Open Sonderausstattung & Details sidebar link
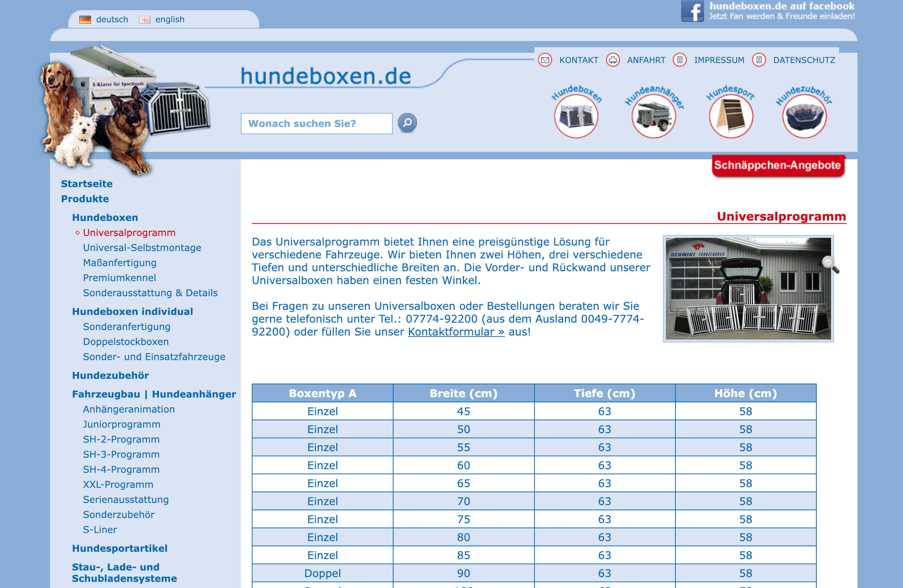Screen dimensions: 903x588 point(150,293)
